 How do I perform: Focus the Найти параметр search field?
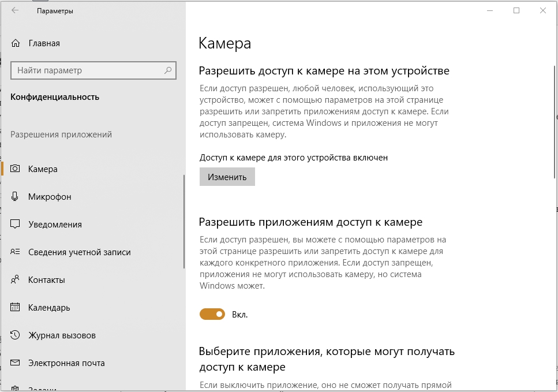click(87, 70)
